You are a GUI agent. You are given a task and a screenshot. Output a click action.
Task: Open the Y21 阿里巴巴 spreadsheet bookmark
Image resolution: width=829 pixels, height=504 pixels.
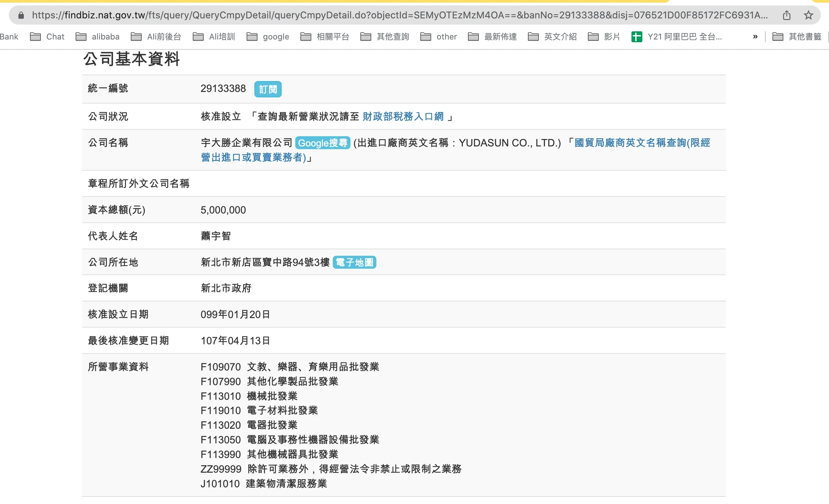676,37
